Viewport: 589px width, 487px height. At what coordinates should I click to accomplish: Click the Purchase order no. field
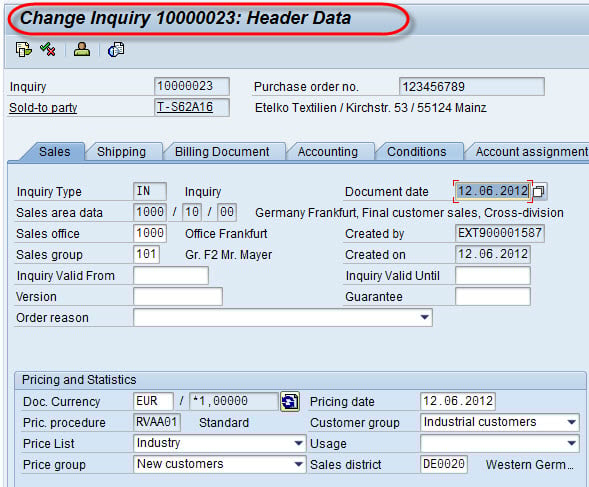(471, 87)
